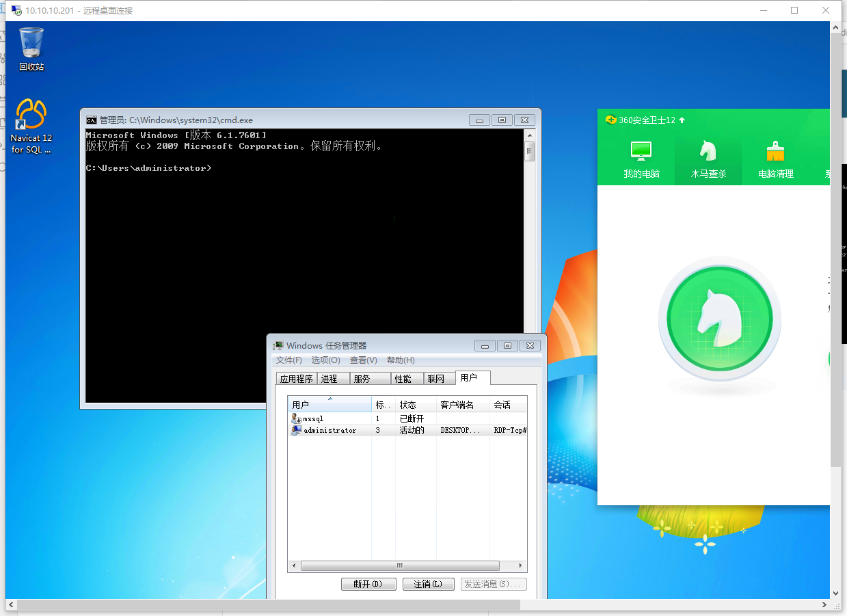Open the 文件(F) menu in Task Manager
Screen dimensions: 847x616
[288, 360]
